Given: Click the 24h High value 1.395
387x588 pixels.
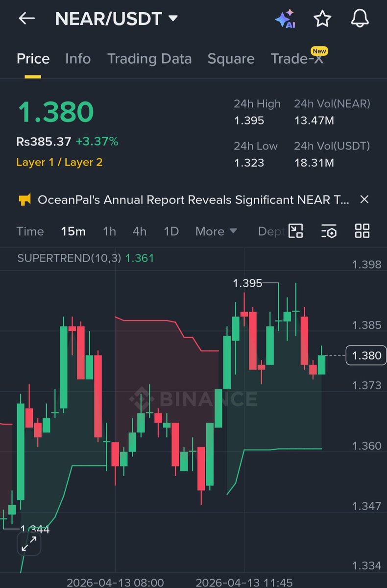Looking at the screenshot, I should (x=249, y=121).
